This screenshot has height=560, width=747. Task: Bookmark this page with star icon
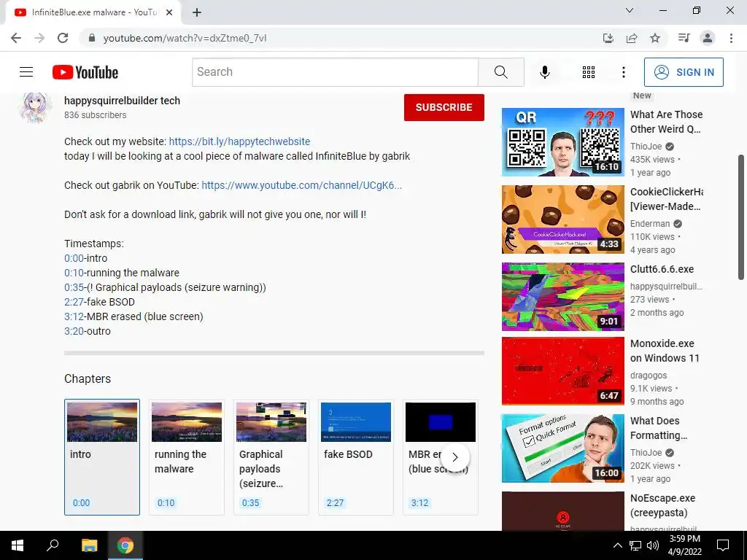pyautogui.click(x=655, y=38)
